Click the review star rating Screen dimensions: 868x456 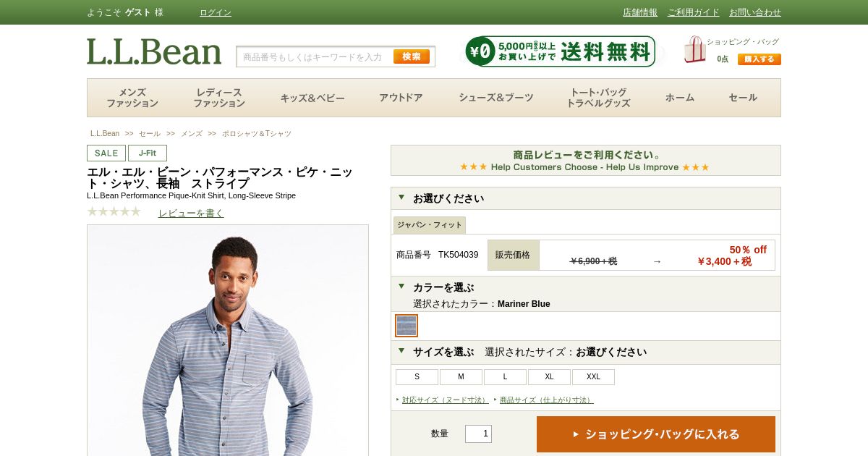pyautogui.click(x=114, y=211)
